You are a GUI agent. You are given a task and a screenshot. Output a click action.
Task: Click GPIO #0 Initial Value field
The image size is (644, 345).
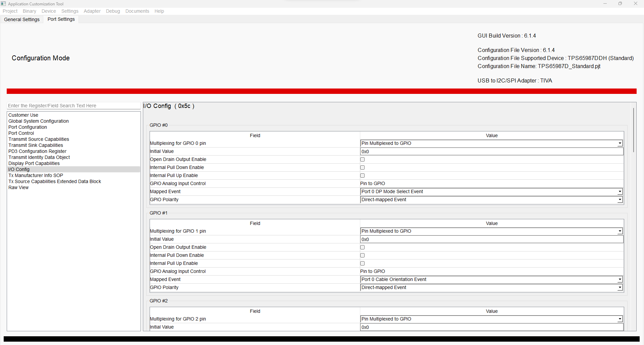tap(492, 152)
